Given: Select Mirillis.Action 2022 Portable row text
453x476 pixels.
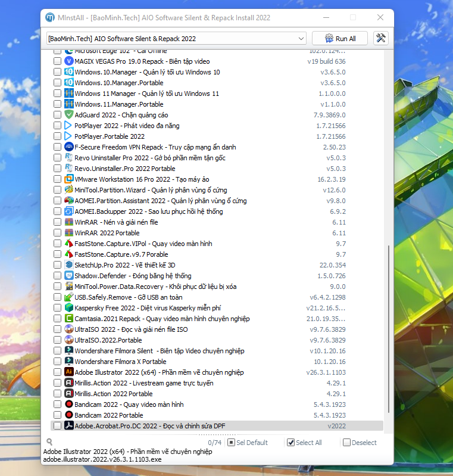Looking at the screenshot, I should pyautogui.click(x=114, y=393).
